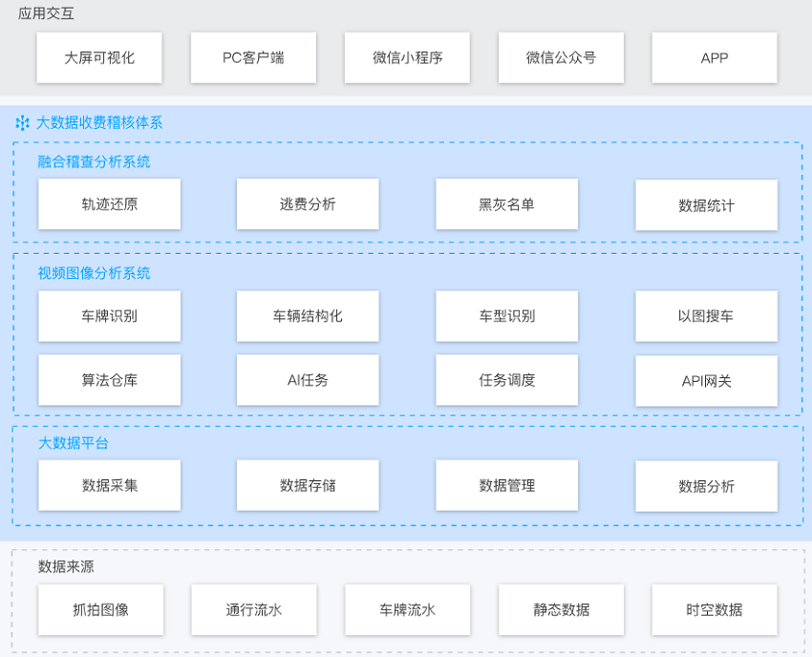Open the 车牌流水 data source

(x=408, y=610)
